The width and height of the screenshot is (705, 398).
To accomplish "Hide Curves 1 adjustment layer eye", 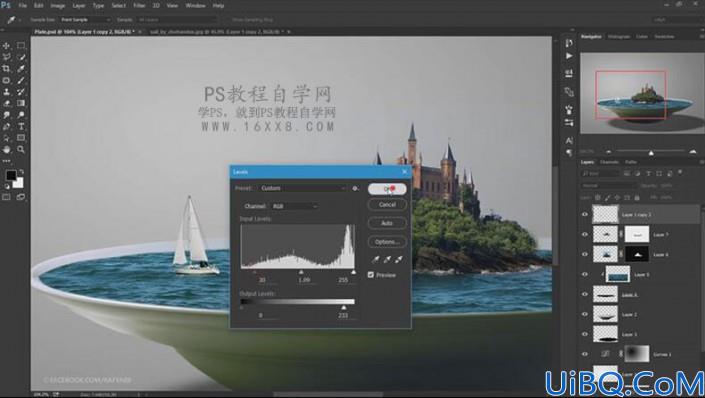I will (585, 354).
